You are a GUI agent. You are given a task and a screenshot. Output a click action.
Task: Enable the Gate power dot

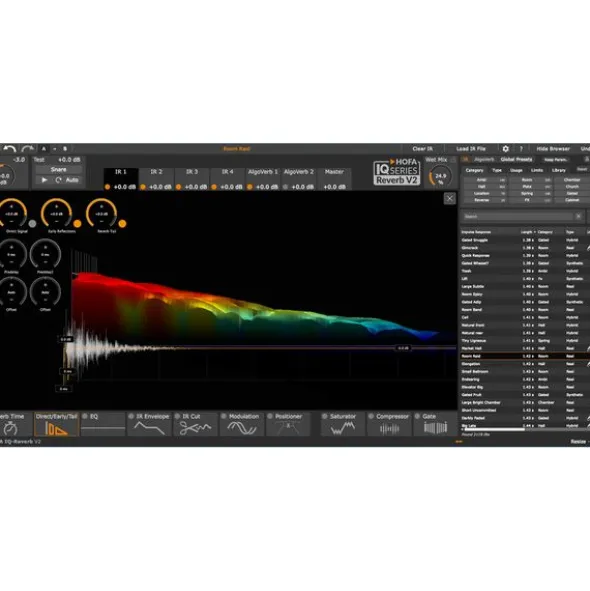click(417, 416)
